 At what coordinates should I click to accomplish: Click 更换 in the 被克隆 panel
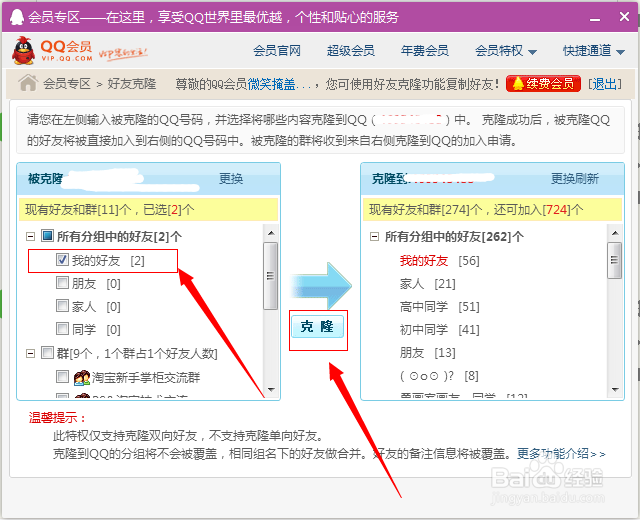(231, 179)
